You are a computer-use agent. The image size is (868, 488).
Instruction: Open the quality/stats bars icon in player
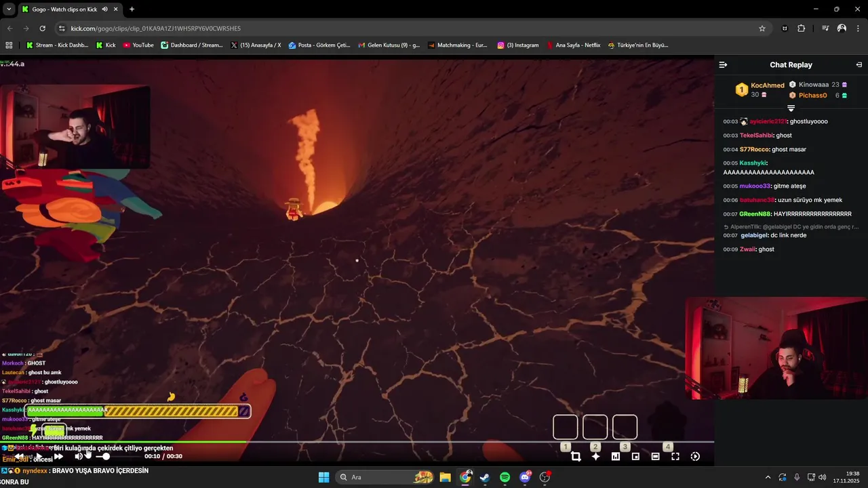tap(616, 457)
